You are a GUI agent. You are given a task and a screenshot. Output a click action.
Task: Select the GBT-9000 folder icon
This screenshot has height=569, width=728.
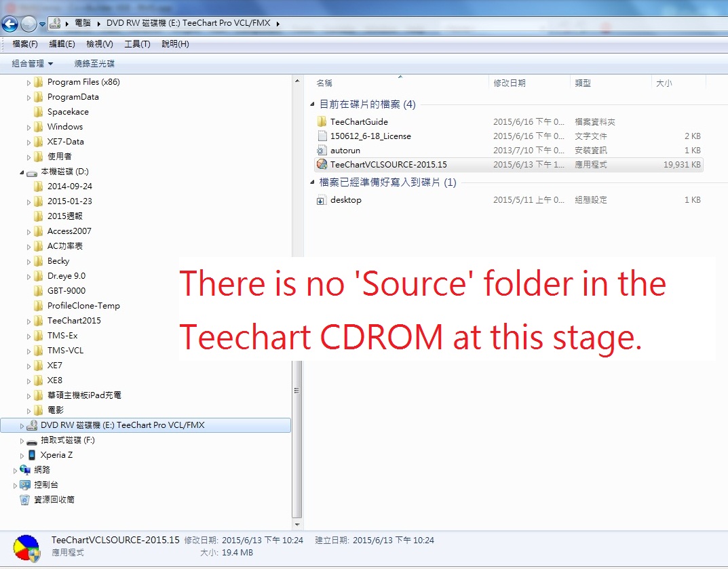39,290
